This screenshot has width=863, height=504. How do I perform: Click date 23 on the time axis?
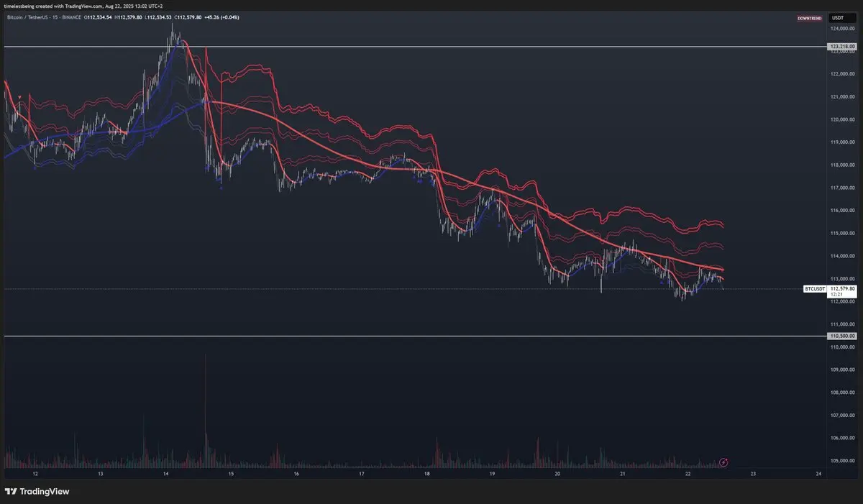point(753,474)
